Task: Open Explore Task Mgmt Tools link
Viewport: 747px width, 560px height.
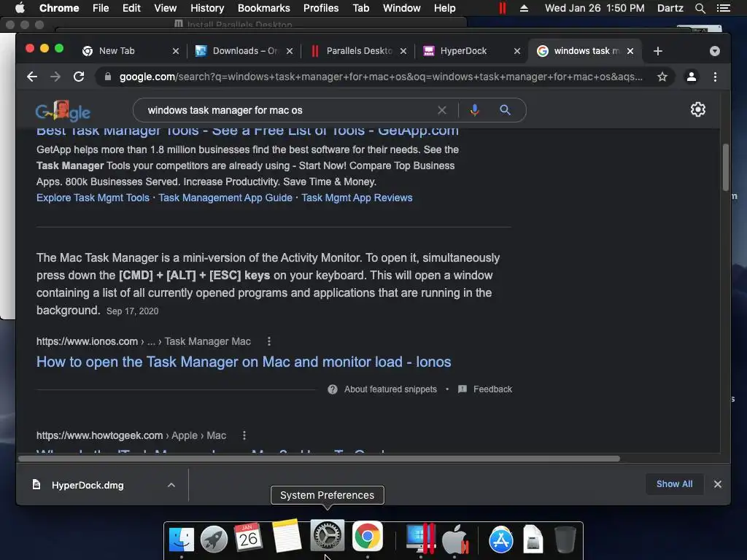Action: pos(93,198)
